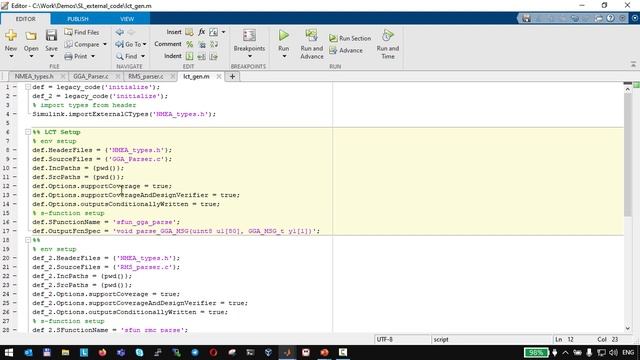Apply smart indent icon
The height and width of the screenshot is (360, 640).
(189, 56)
